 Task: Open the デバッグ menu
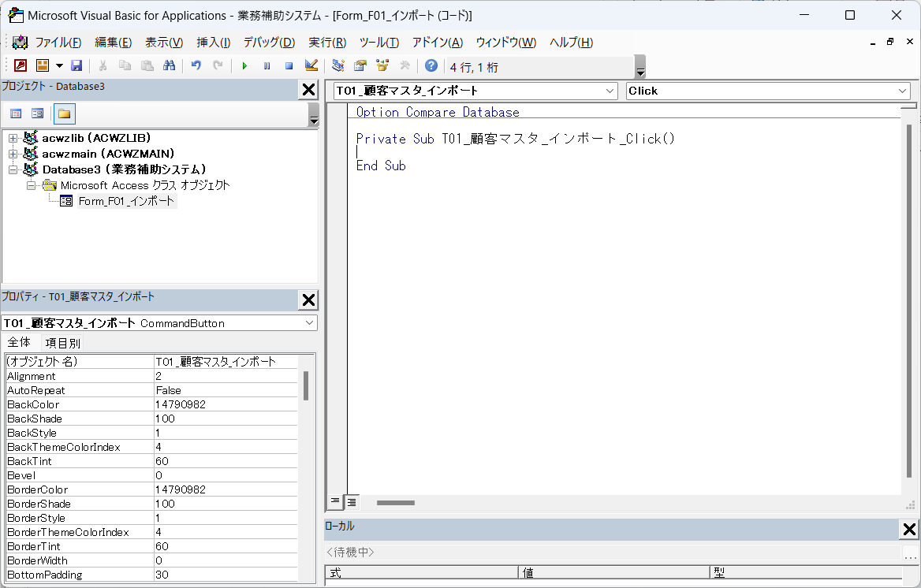[x=270, y=43]
